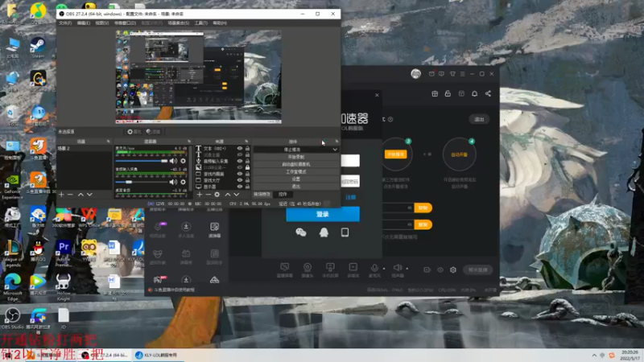Remove the selected scene with minus button
The image size is (644, 362).
click(70, 195)
